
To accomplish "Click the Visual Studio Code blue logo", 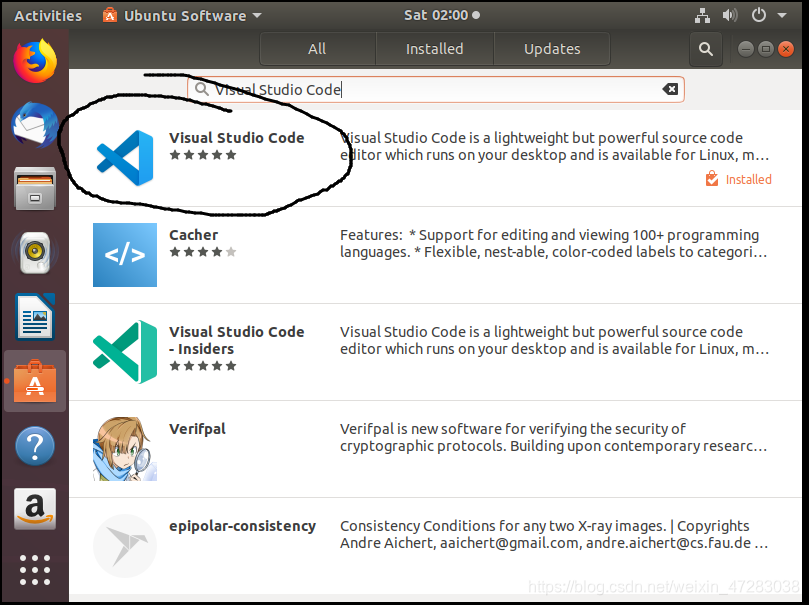I will point(125,158).
